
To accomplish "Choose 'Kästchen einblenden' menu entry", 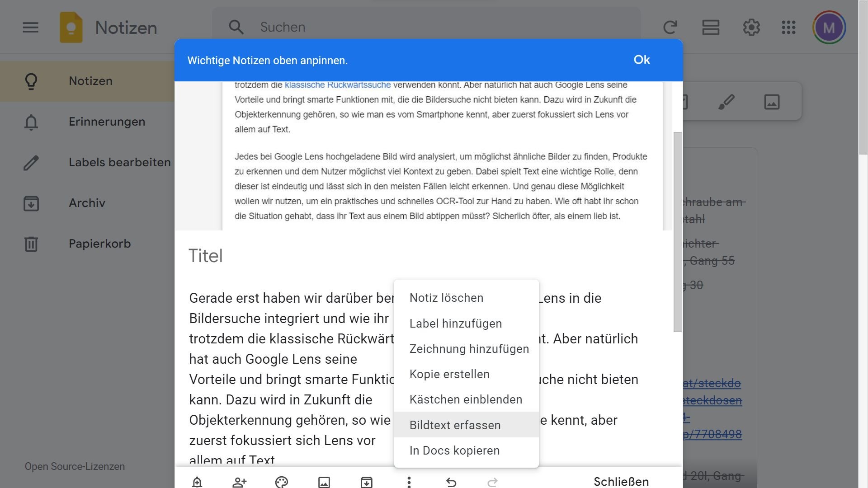I will (x=466, y=399).
